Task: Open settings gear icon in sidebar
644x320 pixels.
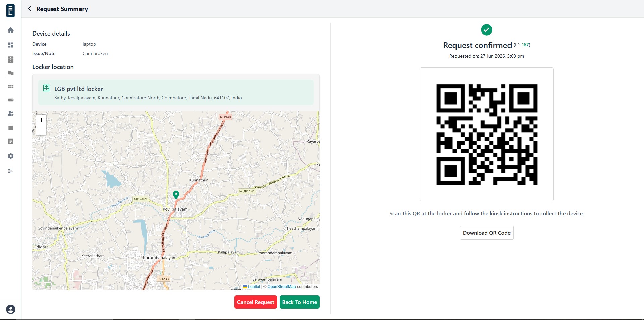Action: tap(11, 156)
